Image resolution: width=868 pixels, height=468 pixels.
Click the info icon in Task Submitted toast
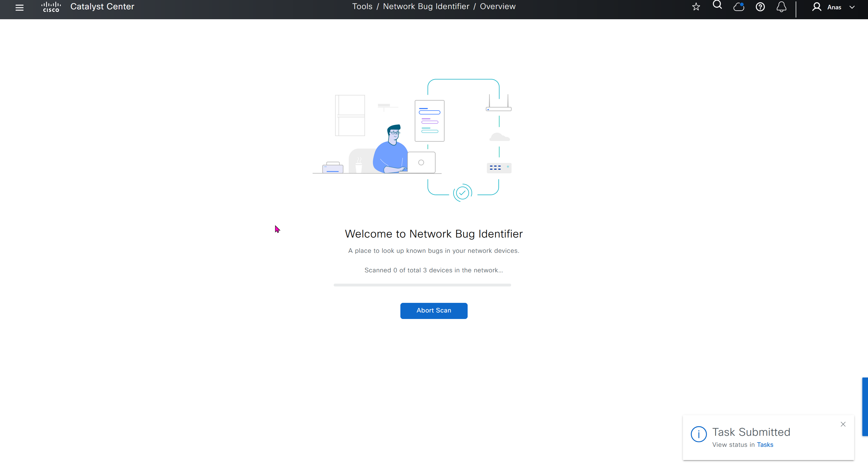point(698,434)
